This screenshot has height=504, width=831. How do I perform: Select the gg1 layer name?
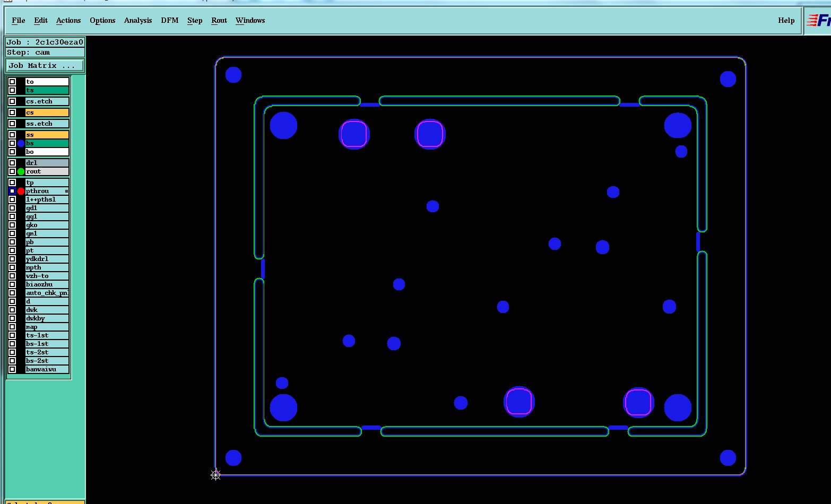[x=47, y=216]
